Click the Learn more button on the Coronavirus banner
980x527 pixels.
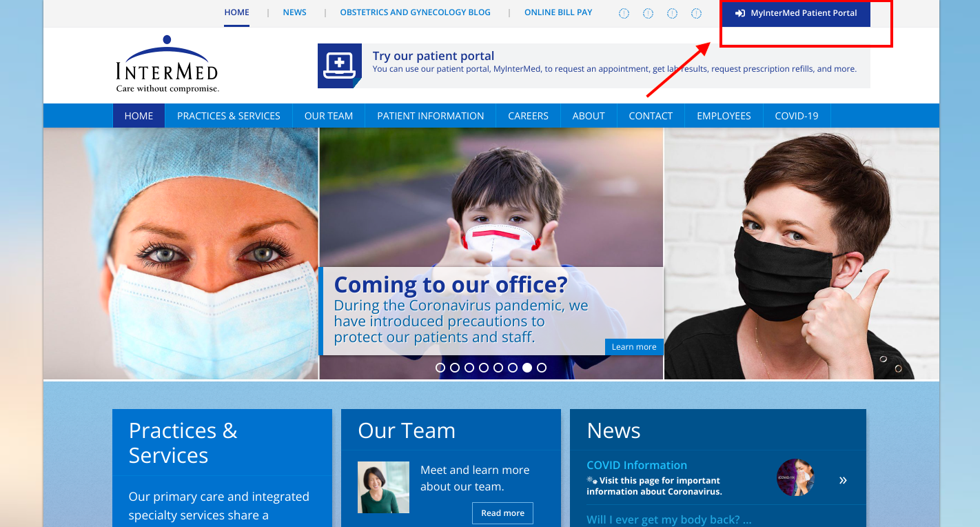(633, 347)
